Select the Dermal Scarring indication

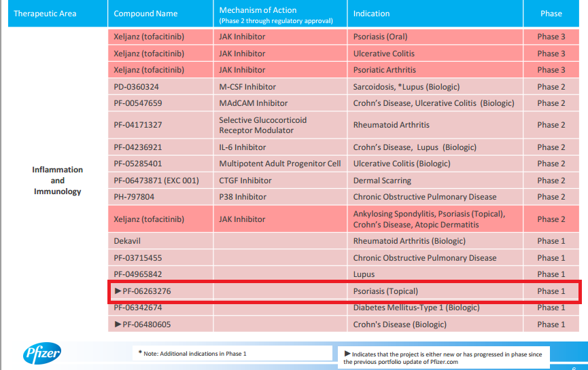click(382, 181)
